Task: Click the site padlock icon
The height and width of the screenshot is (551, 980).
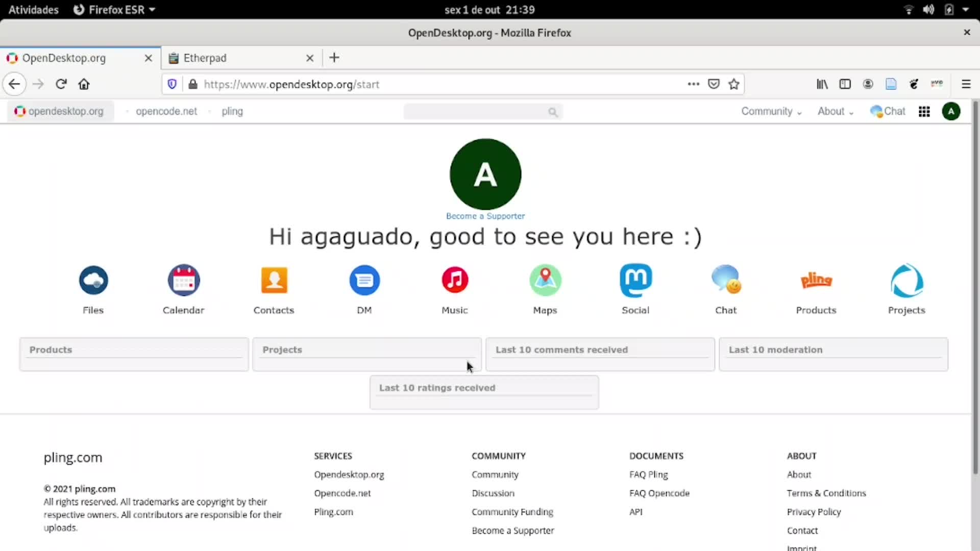Action: click(x=192, y=84)
